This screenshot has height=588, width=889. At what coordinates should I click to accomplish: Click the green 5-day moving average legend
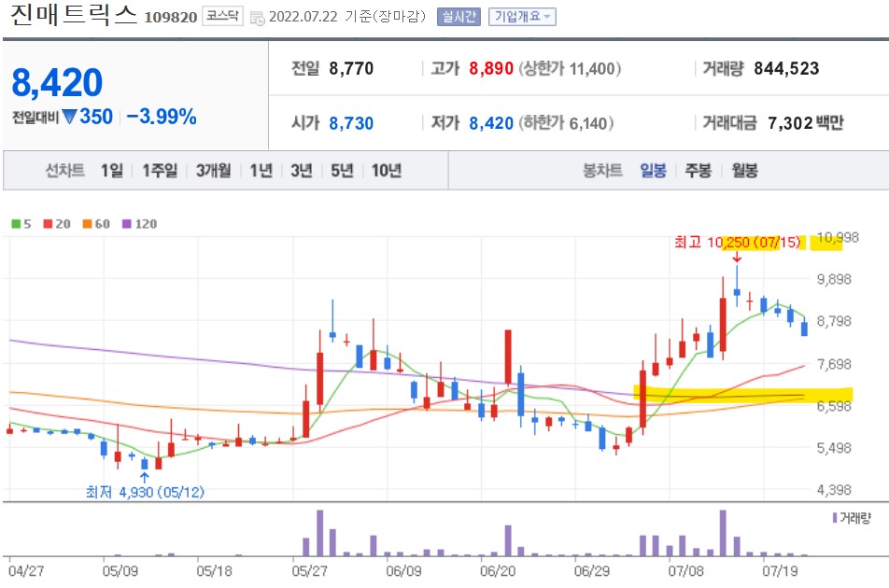click(x=21, y=224)
